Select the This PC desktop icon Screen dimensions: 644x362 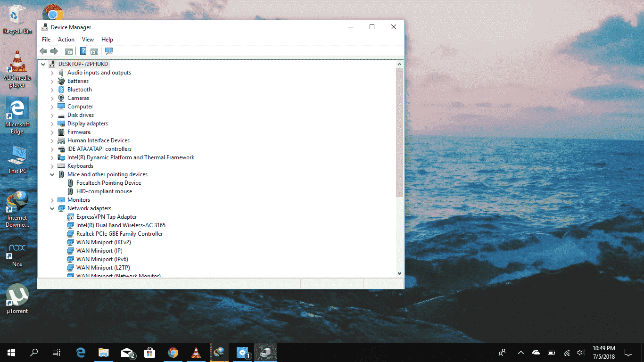[17, 159]
